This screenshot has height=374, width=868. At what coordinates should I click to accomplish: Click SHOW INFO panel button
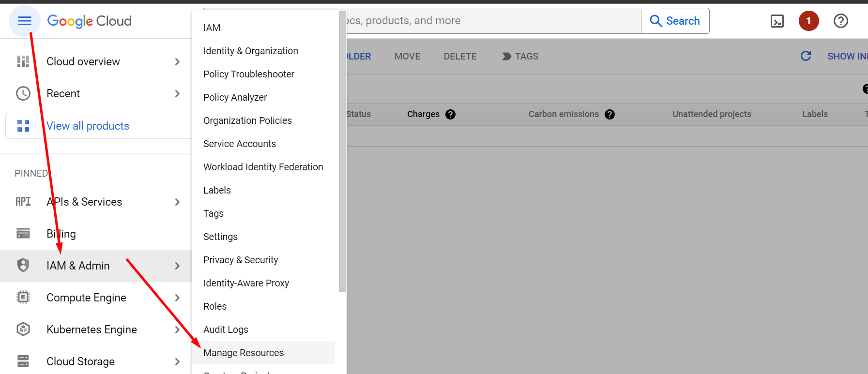click(x=847, y=56)
